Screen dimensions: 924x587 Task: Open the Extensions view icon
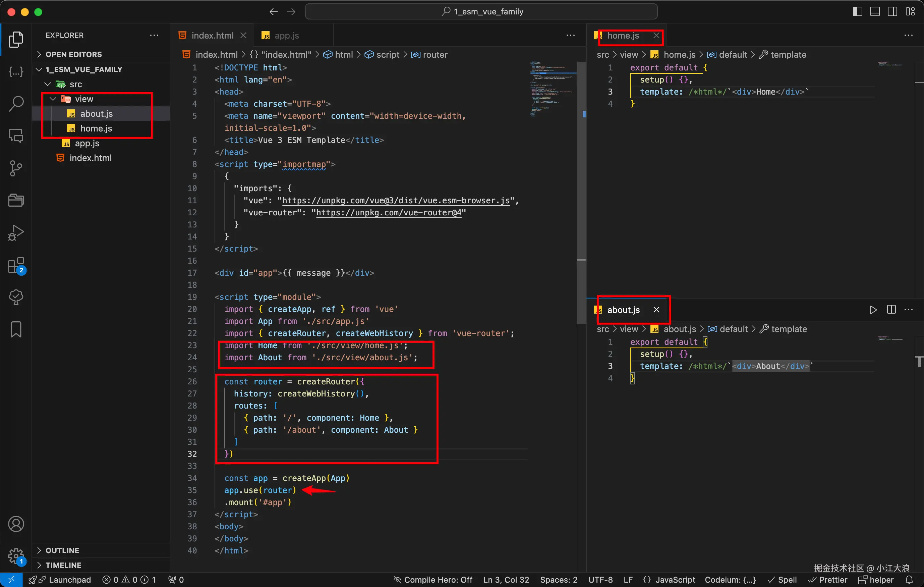click(x=16, y=265)
